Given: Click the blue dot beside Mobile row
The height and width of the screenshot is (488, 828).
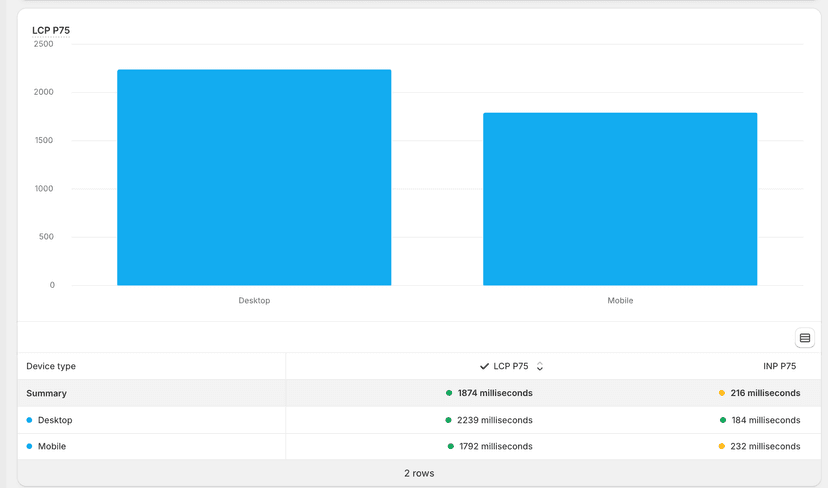Looking at the screenshot, I should pos(30,446).
